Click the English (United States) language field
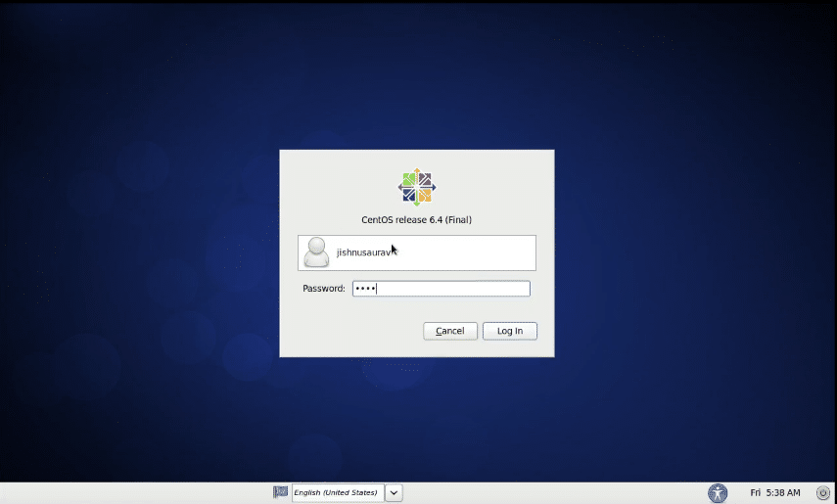Screen dimensions: 837x504 coord(338,493)
